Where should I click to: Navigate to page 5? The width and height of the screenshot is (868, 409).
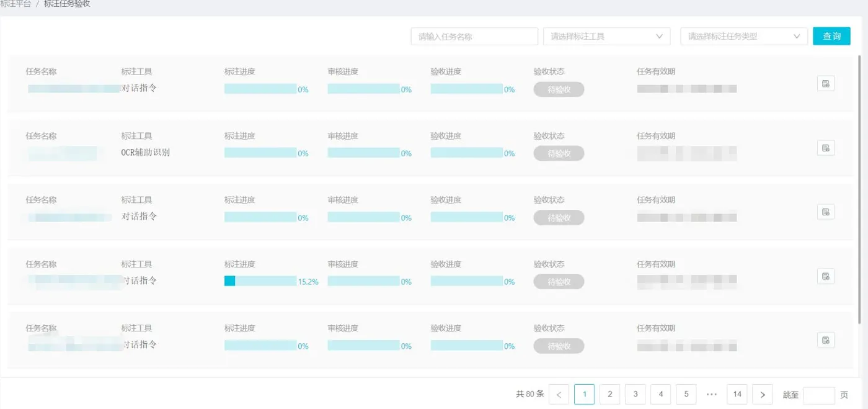686,394
